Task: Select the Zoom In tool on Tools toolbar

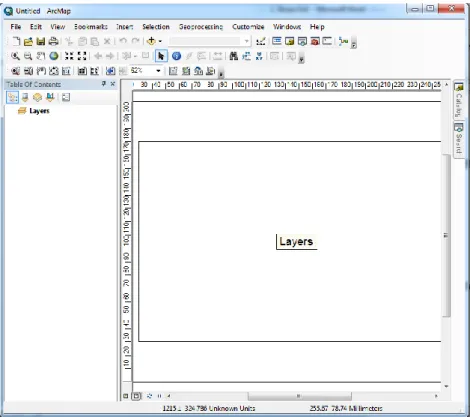Action: [x=15, y=56]
